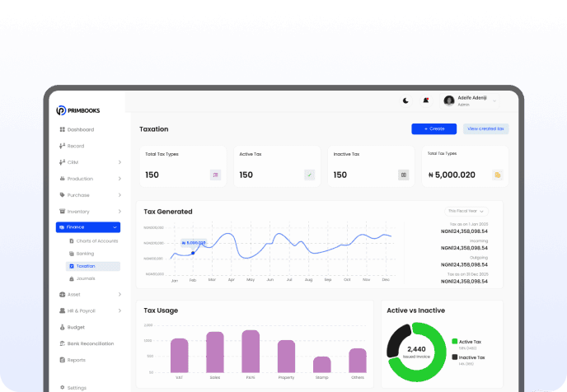Click the green Active Tax legend swatch

[455, 341]
